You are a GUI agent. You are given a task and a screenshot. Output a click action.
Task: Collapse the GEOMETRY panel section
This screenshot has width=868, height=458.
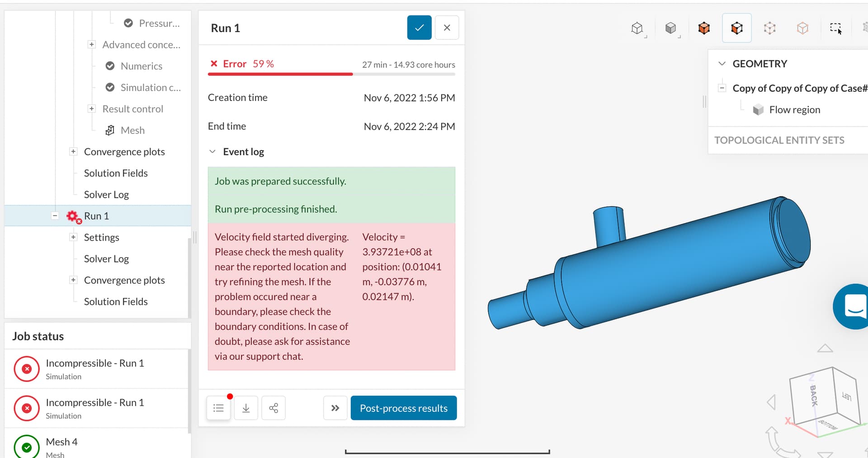click(722, 63)
